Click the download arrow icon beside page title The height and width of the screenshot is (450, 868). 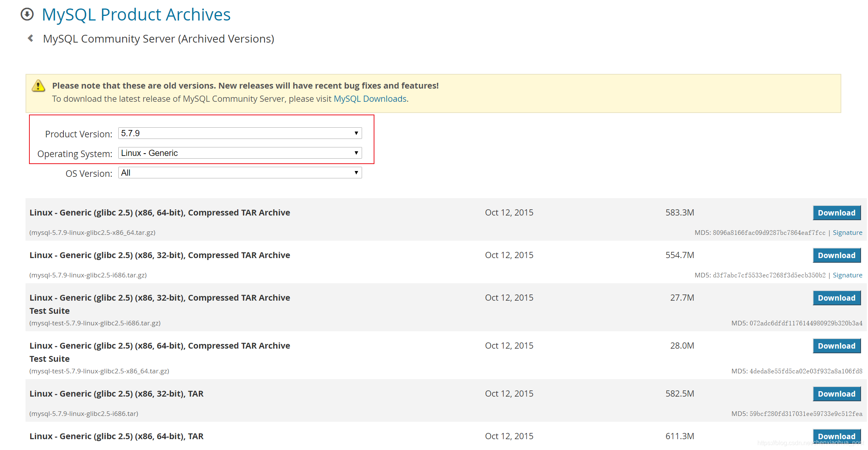(x=27, y=14)
